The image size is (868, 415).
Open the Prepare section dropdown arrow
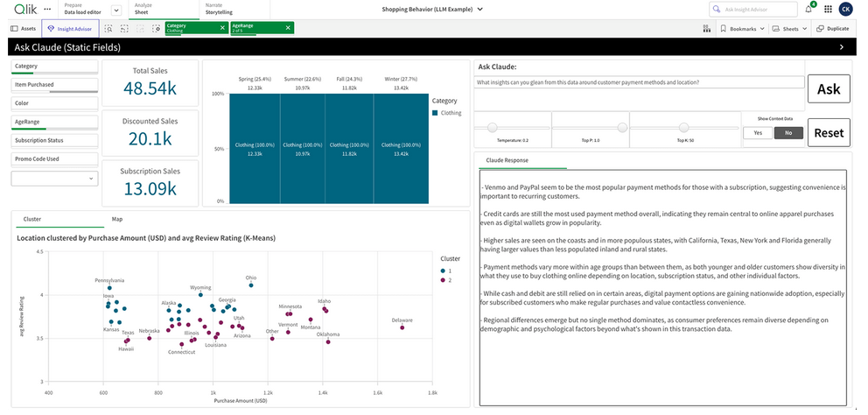tap(115, 10)
